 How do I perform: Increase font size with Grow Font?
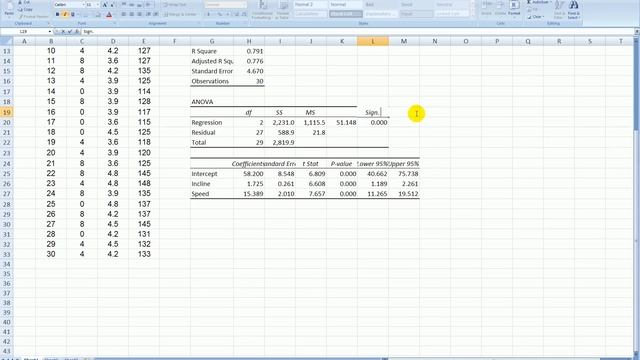(104, 4)
